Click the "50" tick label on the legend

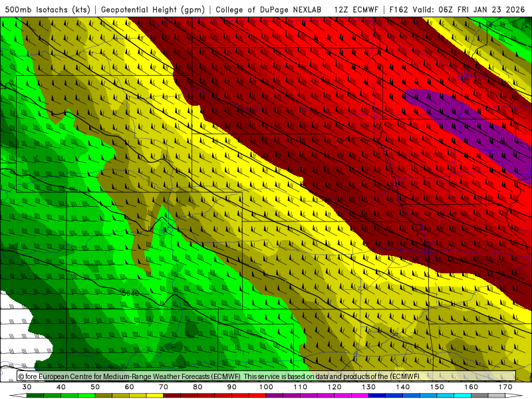95,387
